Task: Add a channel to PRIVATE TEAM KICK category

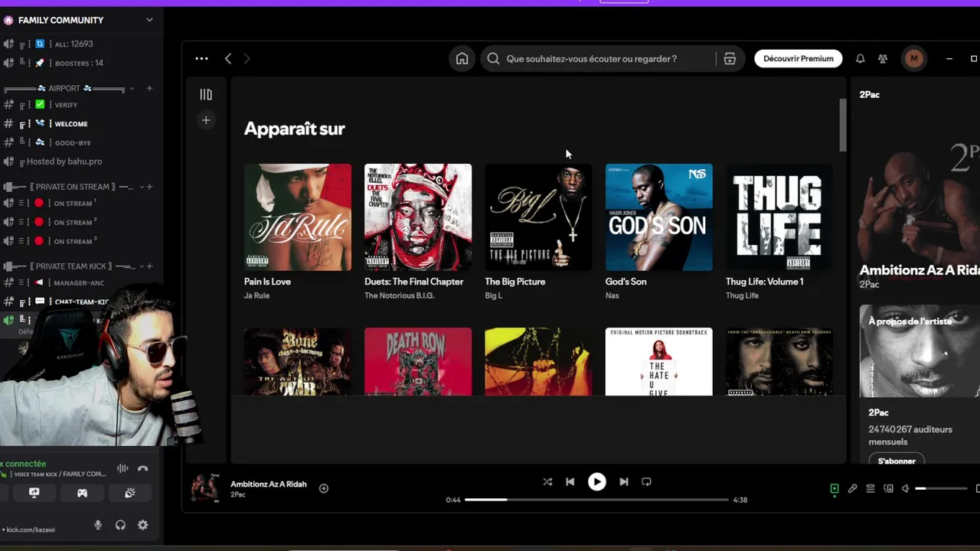Action: (x=149, y=266)
